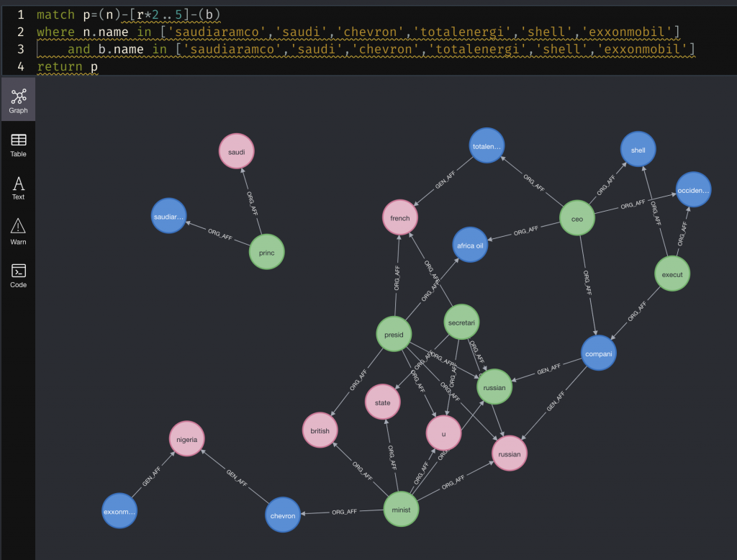Click ORG_AFF edge from minist to chevron
This screenshot has width=737, height=560.
click(344, 512)
